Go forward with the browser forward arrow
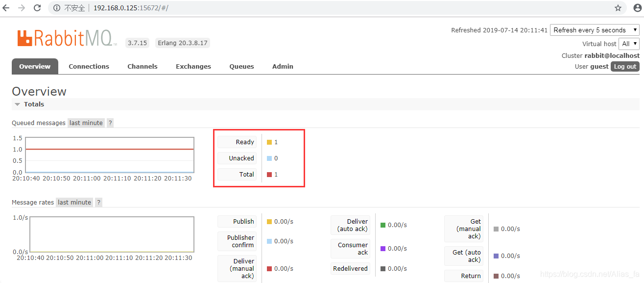The height and width of the screenshot is (283, 644). pos(22,8)
